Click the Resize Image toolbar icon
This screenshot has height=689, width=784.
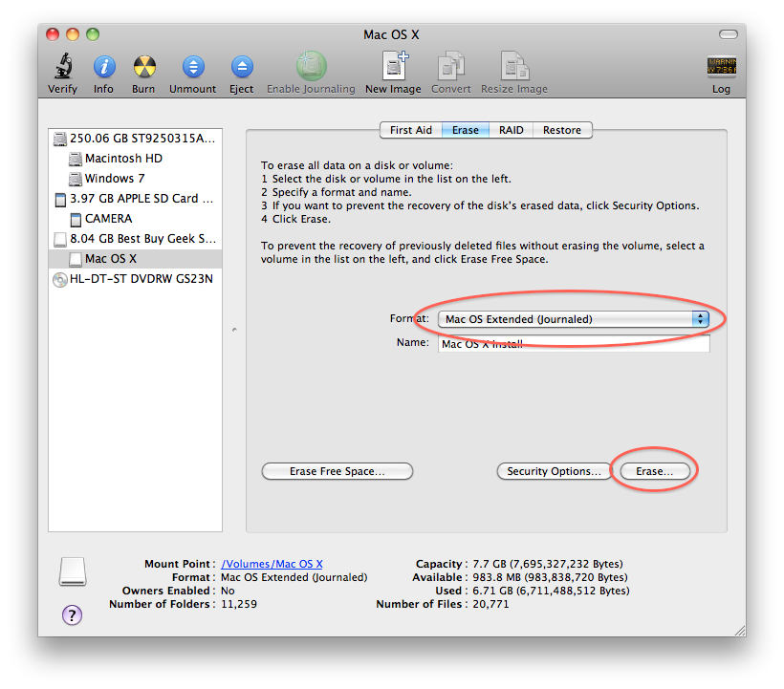pyautogui.click(x=514, y=65)
